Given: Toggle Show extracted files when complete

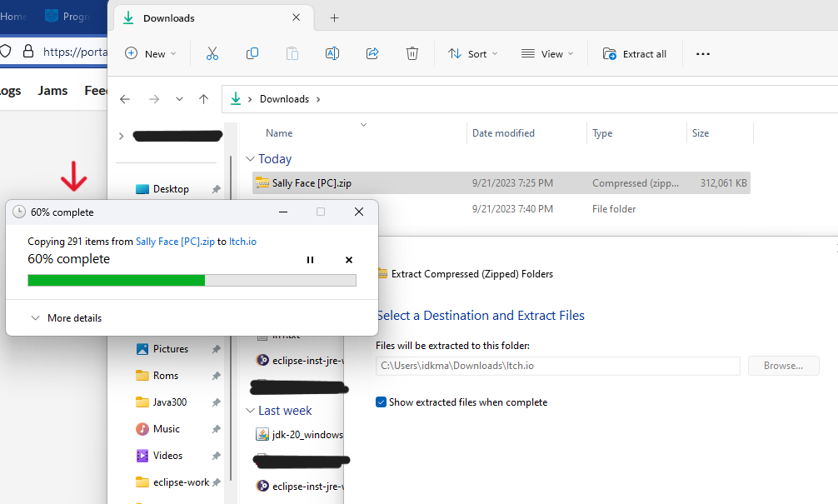Looking at the screenshot, I should point(381,402).
